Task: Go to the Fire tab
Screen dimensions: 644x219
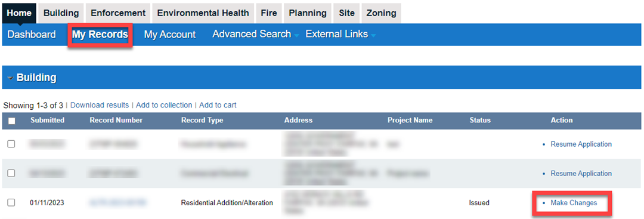Action: 268,13
